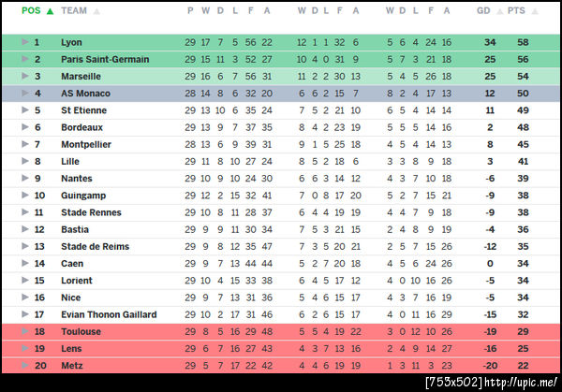Screen dimensions: 562x392
Task: Select the Nantes team name
Action: tap(77, 179)
